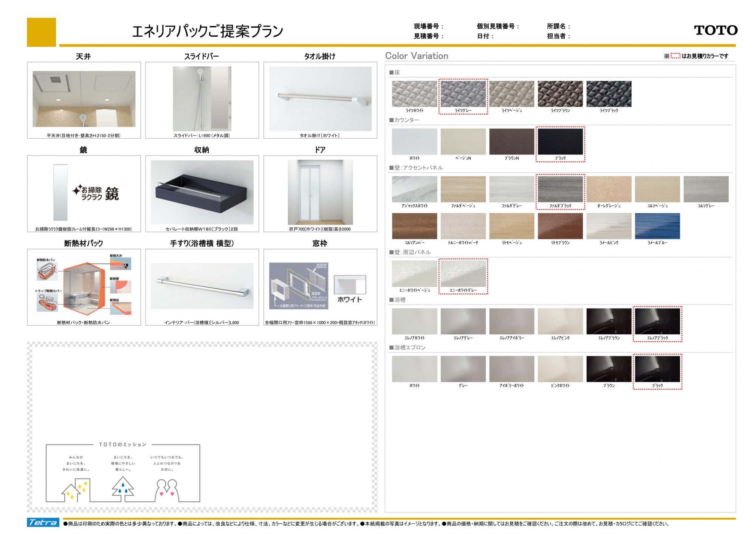The image size is (756, 534).
Task: Click the Color Variation heading
Action: click(417, 56)
